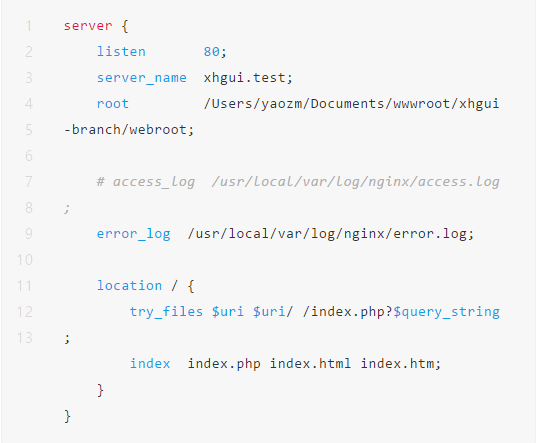Screen dimensions: 538x443
Task: Click the -branch/webroot continuation text
Action: [129, 130]
